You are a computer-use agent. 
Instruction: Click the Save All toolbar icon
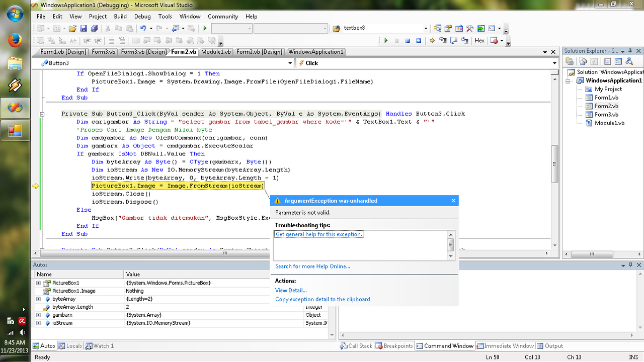(x=94, y=28)
